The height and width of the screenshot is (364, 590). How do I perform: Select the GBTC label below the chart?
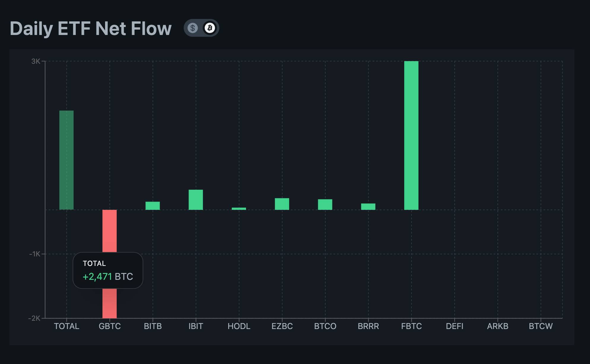point(110,326)
